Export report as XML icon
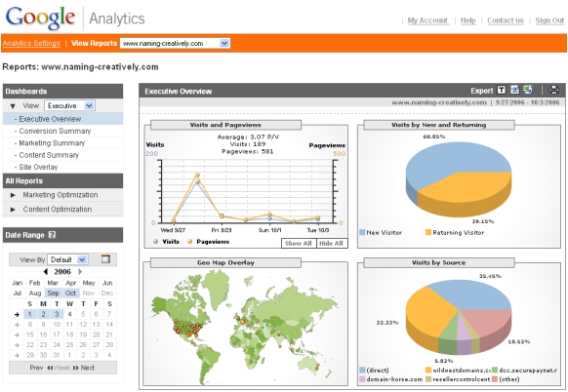The image size is (568, 392). [514, 90]
